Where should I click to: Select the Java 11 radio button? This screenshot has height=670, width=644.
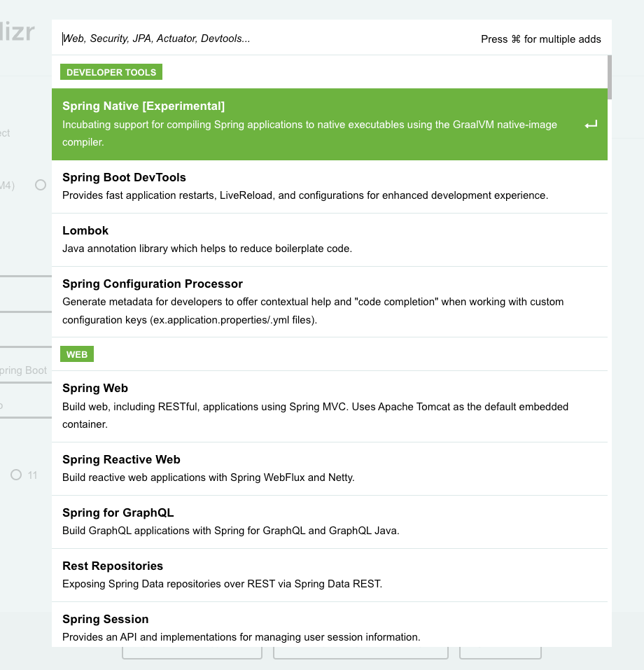(x=16, y=475)
